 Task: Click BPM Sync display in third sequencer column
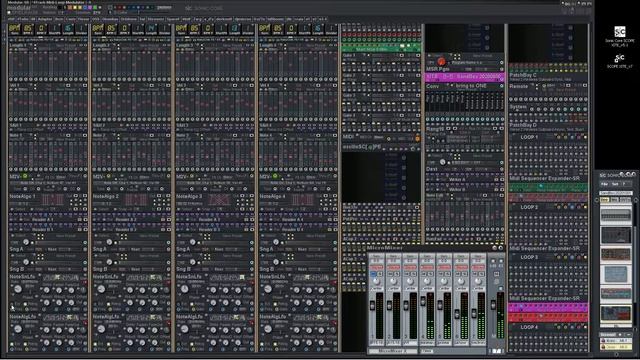[181, 29]
